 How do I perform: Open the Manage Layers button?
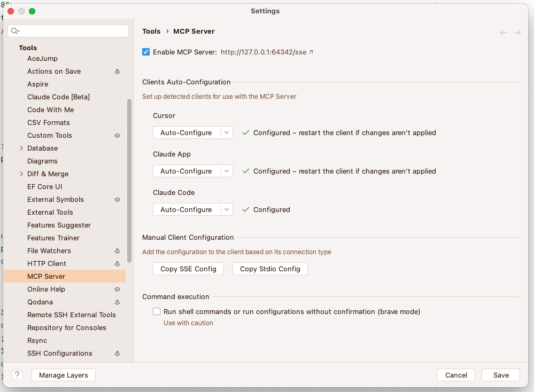(x=64, y=375)
